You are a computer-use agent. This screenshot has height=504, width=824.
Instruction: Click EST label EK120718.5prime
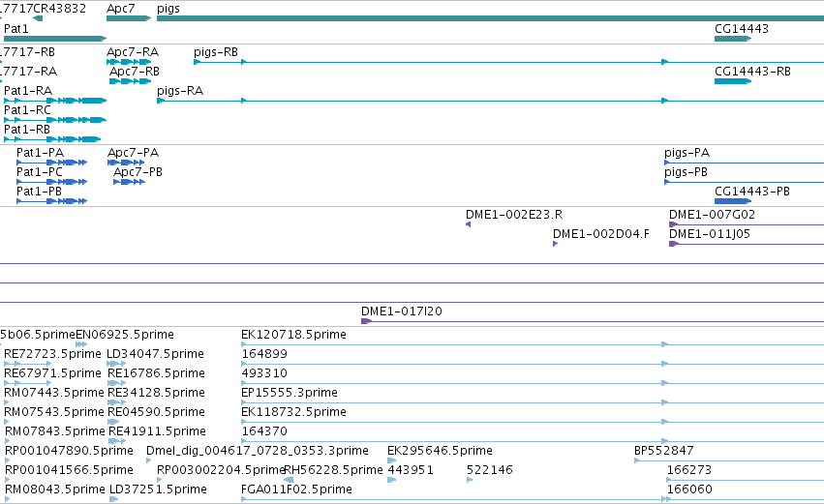293,335
